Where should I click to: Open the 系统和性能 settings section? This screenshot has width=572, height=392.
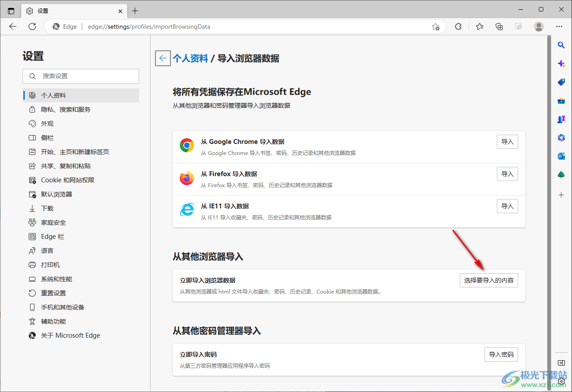coord(81,279)
